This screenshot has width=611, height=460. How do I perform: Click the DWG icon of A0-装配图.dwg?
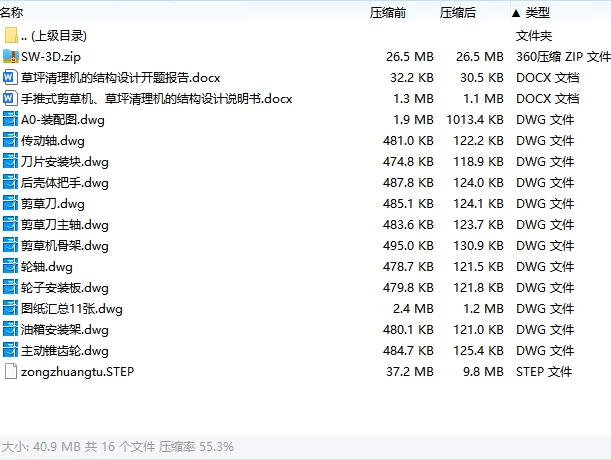click(x=10, y=119)
